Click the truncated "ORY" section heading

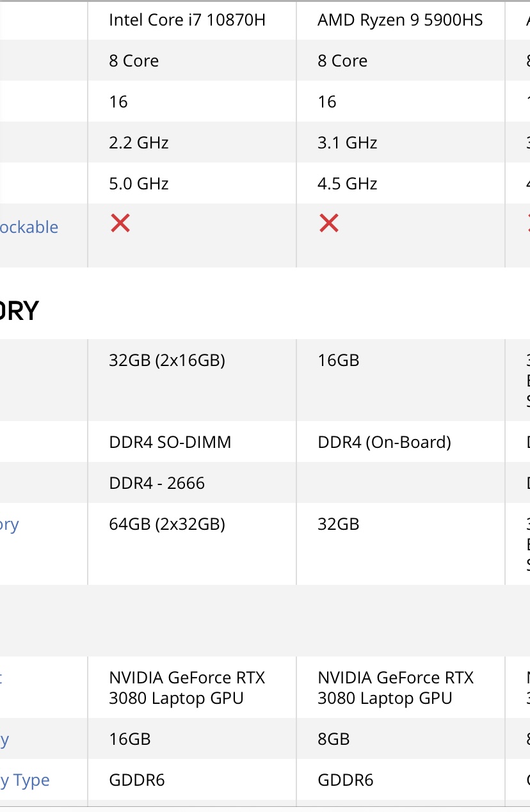19,310
